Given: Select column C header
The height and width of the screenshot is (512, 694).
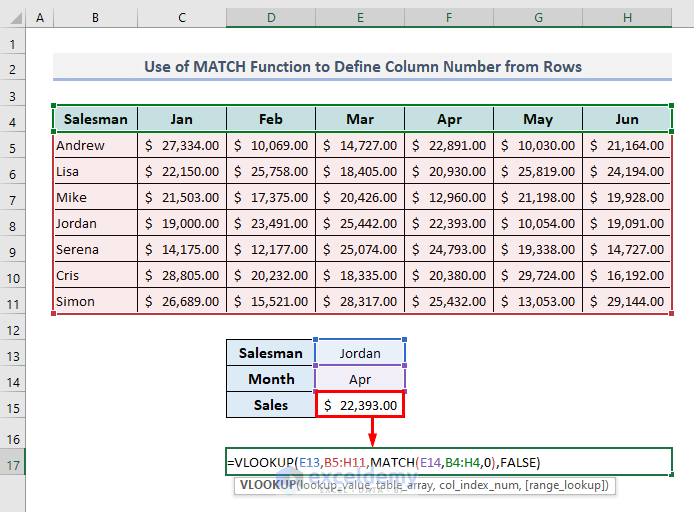Looking at the screenshot, I should coord(182,18).
